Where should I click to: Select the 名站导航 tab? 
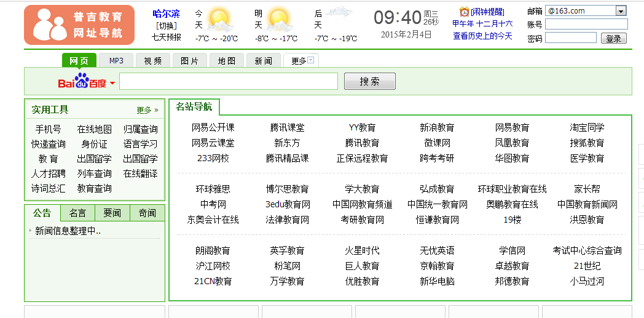click(x=194, y=107)
